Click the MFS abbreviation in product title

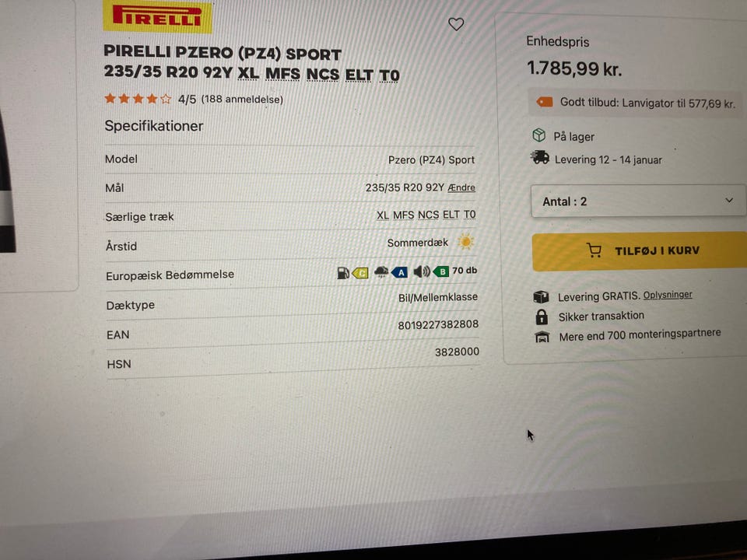pyautogui.click(x=282, y=74)
